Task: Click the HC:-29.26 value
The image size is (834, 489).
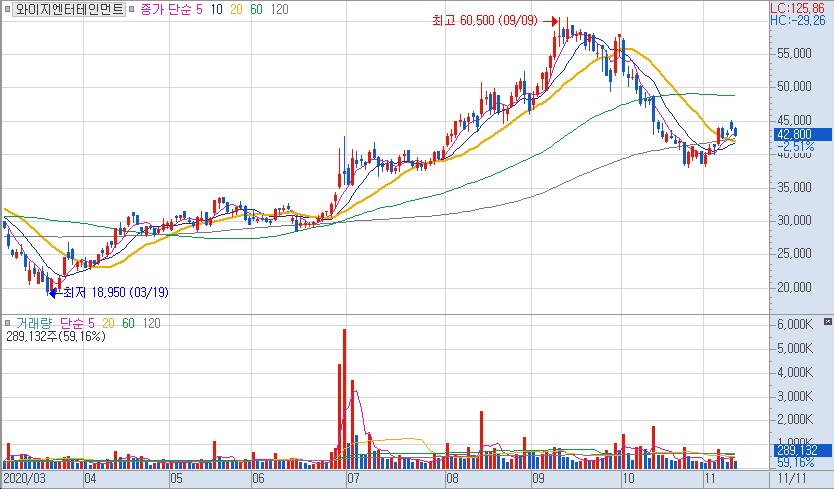Action: [798, 20]
